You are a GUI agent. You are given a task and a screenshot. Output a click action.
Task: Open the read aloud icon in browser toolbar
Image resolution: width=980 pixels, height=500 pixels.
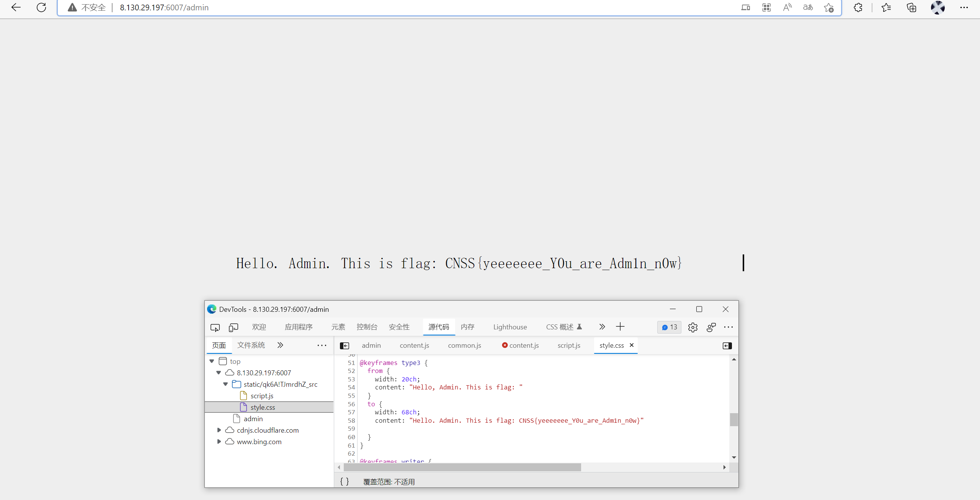point(787,7)
